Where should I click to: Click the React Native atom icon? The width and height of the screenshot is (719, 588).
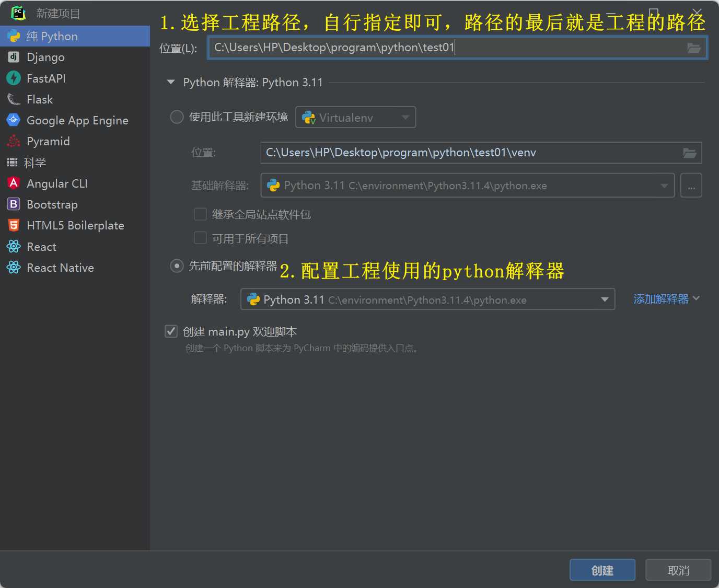[14, 268]
